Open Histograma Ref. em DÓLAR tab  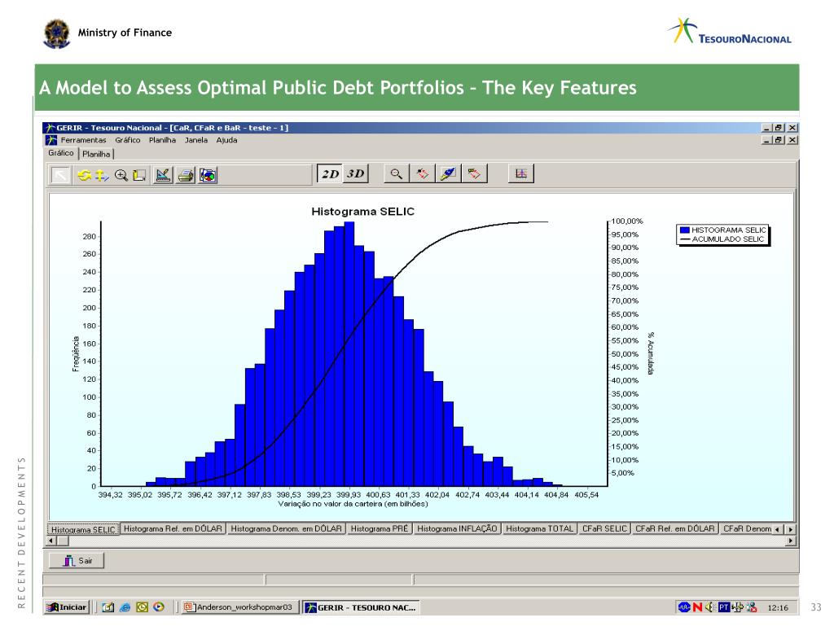[173, 528]
